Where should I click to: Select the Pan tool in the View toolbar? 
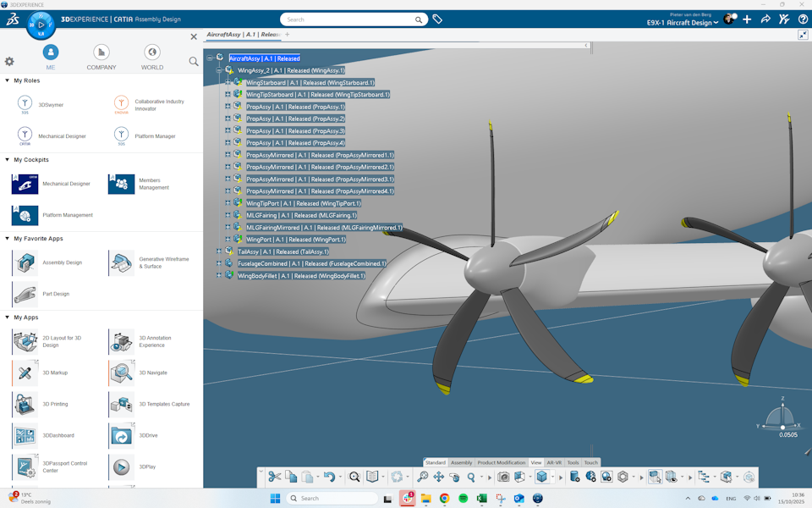pyautogui.click(x=438, y=477)
